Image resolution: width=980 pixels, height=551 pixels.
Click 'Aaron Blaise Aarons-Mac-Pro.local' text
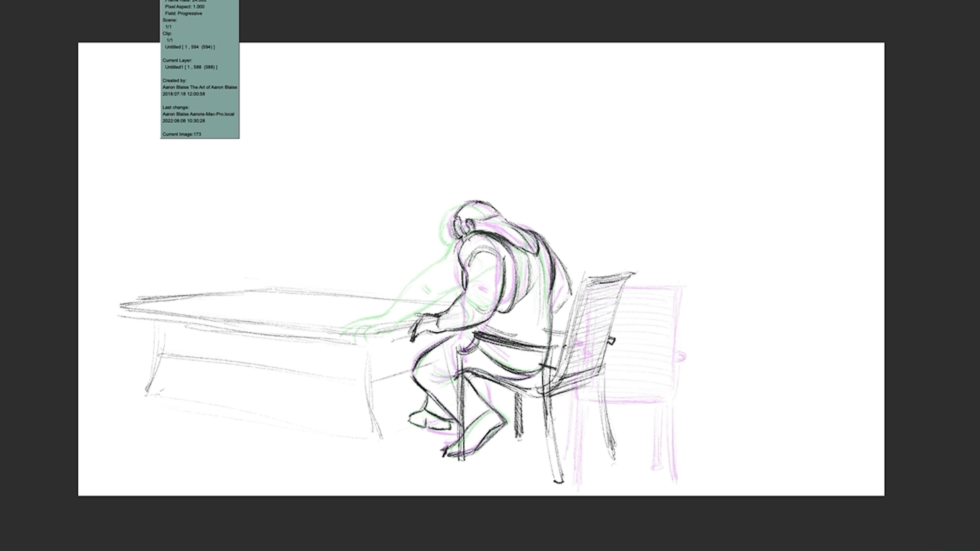click(199, 114)
